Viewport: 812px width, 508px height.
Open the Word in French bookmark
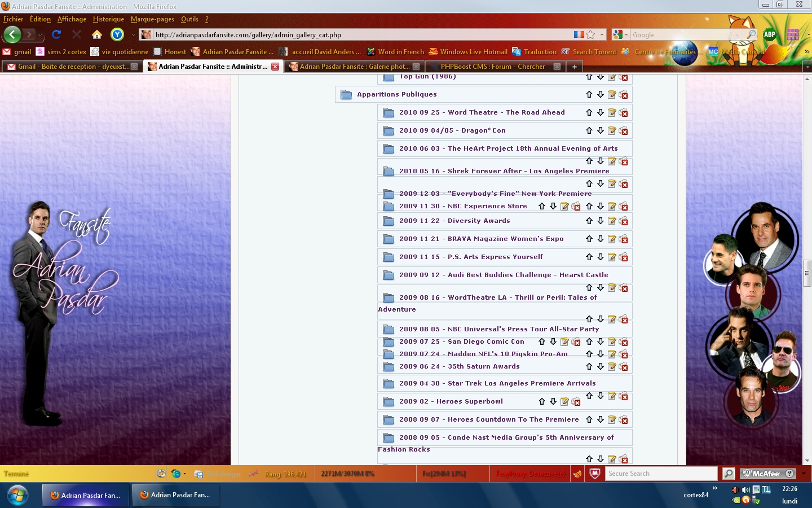click(395, 51)
